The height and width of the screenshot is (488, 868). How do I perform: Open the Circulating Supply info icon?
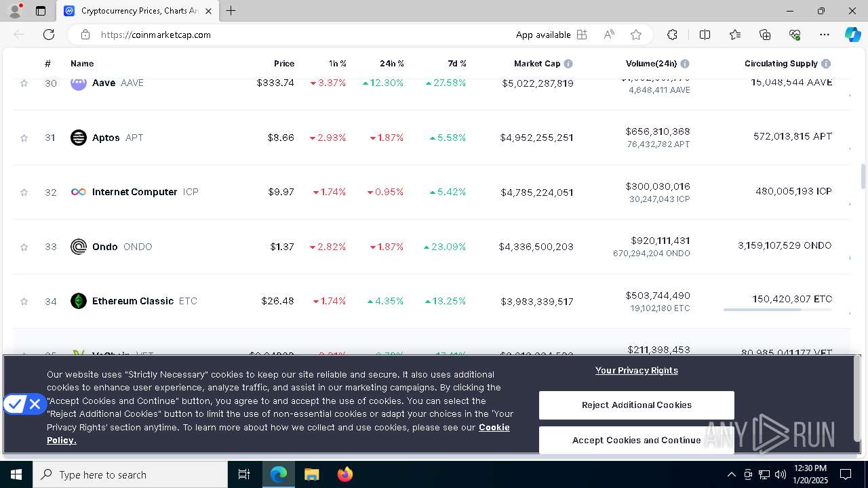tap(826, 64)
